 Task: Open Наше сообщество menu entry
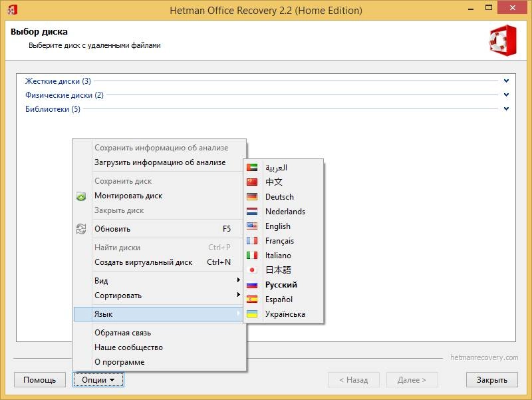coord(158,347)
